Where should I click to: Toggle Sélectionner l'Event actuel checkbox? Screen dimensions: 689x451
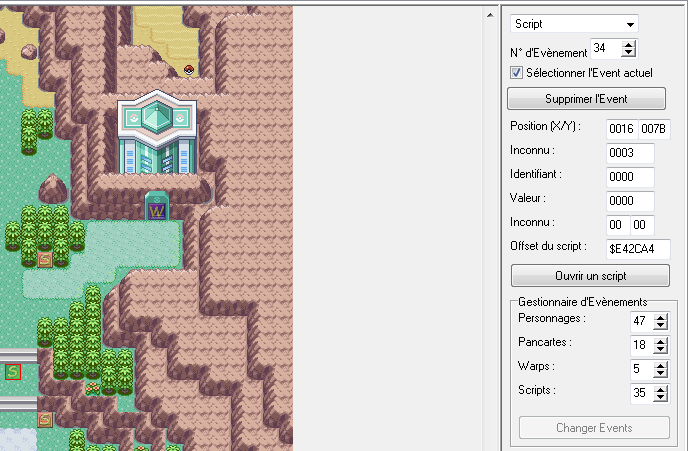[x=516, y=73]
